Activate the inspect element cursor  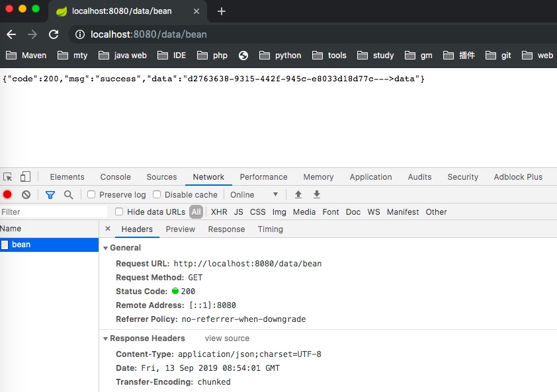[x=9, y=176]
